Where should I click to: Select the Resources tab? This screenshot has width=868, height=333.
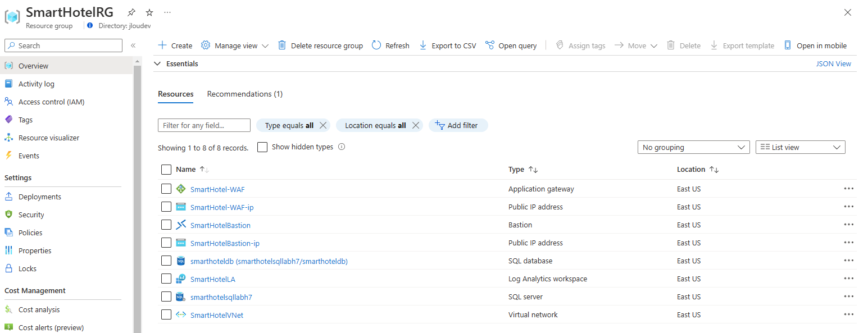click(x=176, y=94)
